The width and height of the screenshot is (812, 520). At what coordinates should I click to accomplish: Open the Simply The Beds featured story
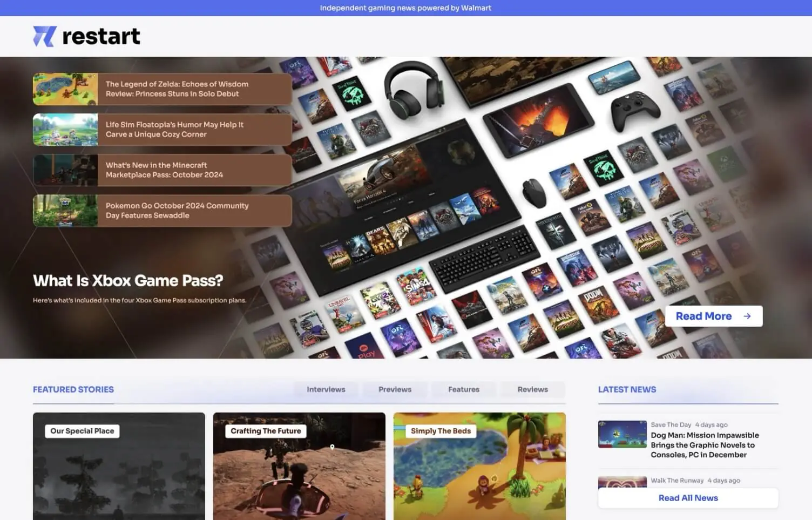click(x=479, y=467)
